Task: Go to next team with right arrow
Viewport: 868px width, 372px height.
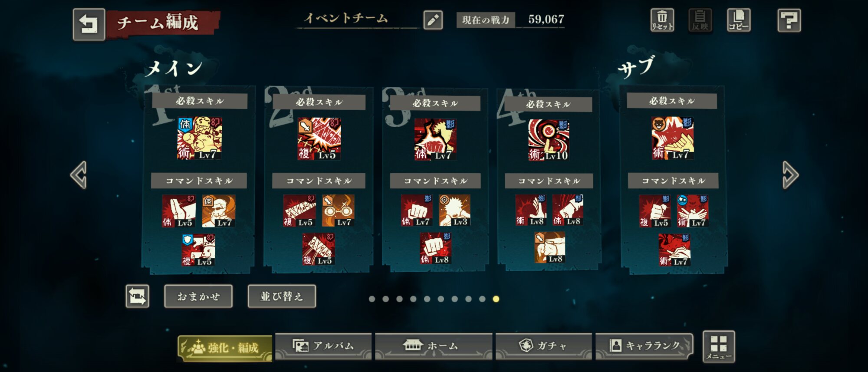Action: [x=790, y=175]
